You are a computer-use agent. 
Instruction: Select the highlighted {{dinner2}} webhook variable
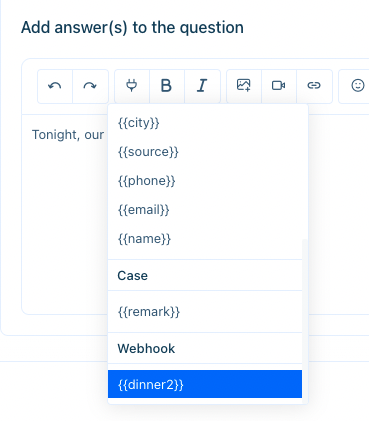[x=205, y=384]
